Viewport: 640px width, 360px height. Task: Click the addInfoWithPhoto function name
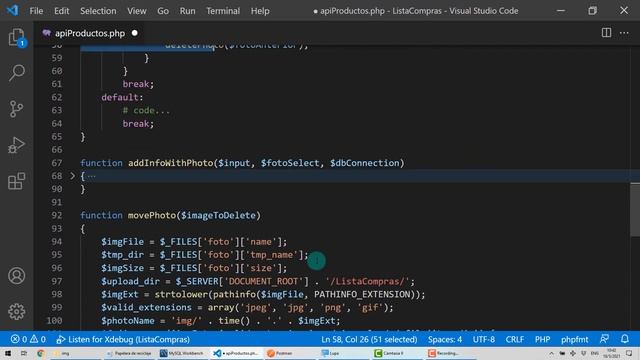[x=171, y=163]
